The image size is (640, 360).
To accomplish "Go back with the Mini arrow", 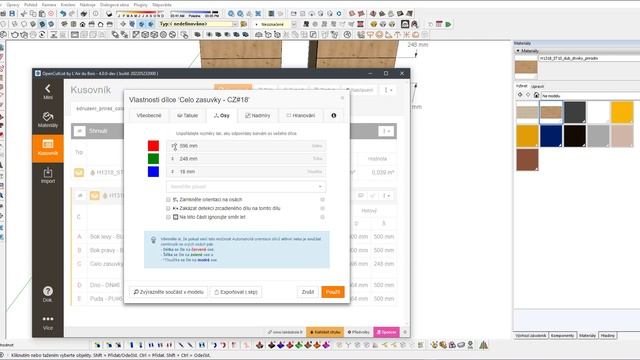I will tap(48, 92).
